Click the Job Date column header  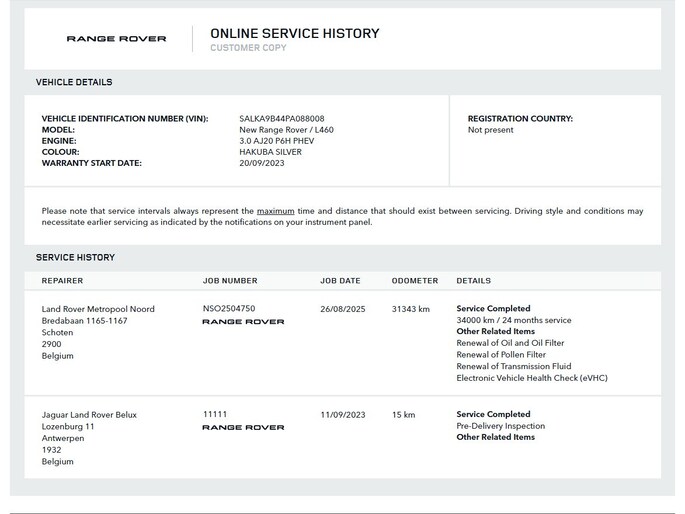tap(340, 281)
